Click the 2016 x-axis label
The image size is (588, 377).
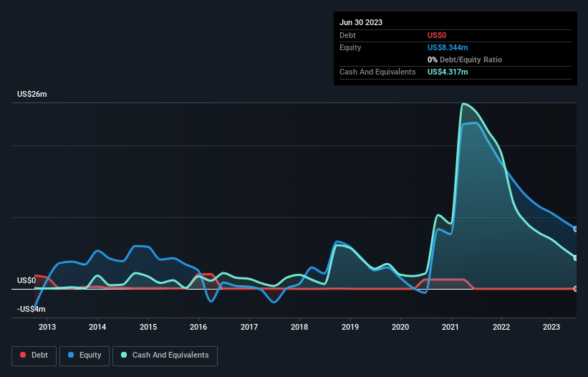[198, 327]
